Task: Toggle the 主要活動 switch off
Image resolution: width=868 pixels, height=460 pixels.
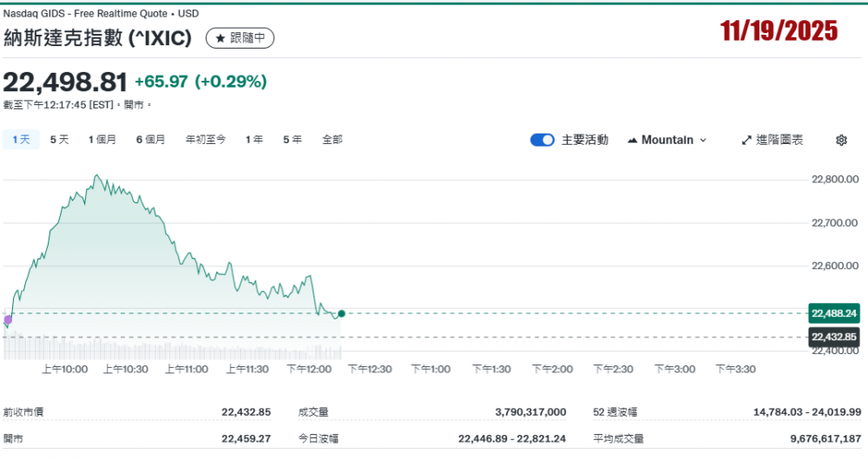Action: 542,140
